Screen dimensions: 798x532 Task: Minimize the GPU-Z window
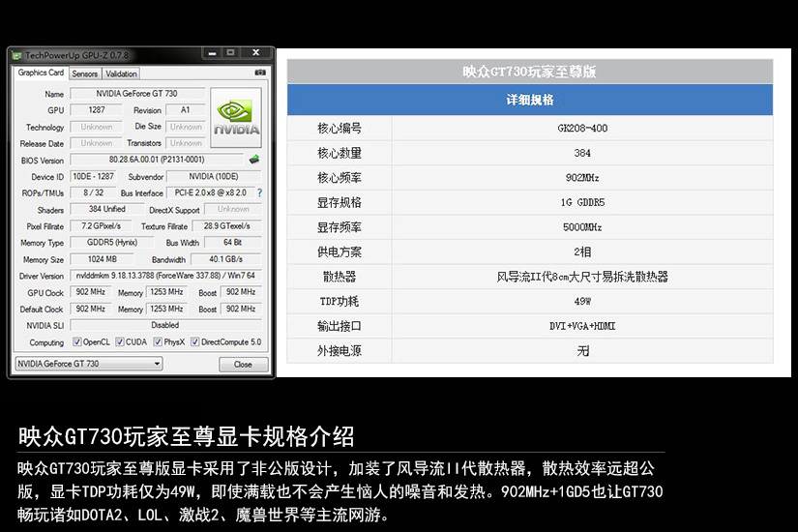click(212, 53)
